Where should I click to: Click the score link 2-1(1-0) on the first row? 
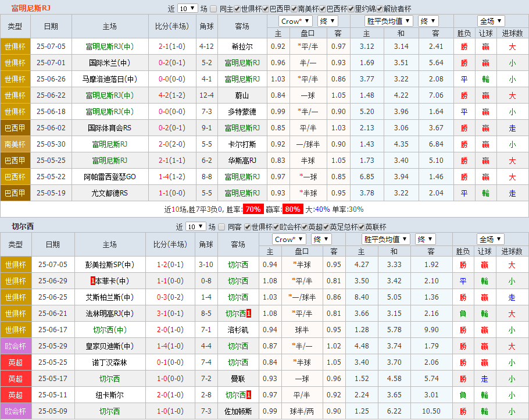172,47
